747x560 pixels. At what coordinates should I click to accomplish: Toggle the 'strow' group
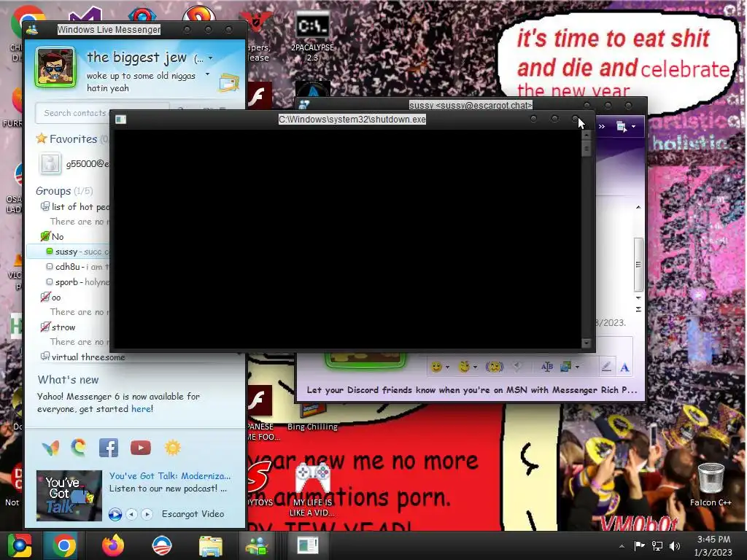click(58, 327)
